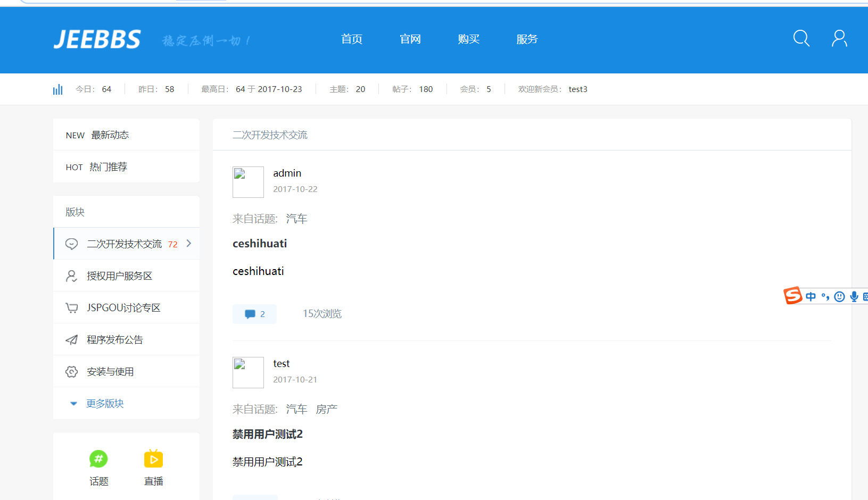Click the JEEBBS logo
The image size is (868, 500).
coord(97,39)
